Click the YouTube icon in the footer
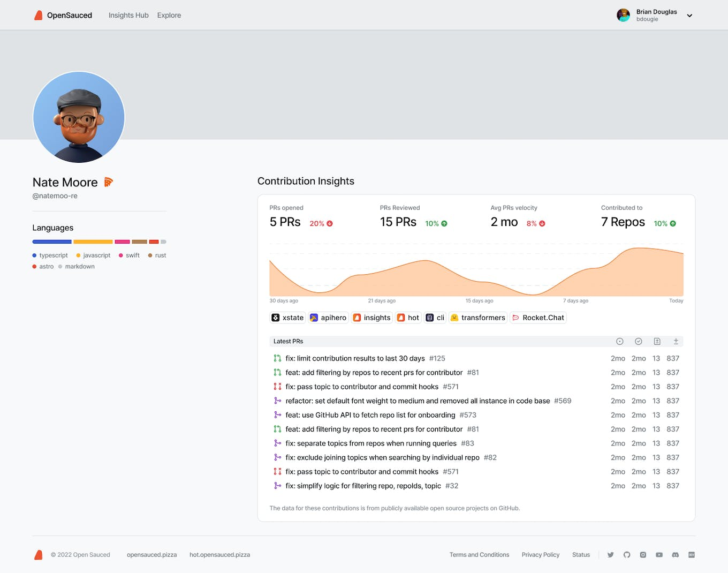 [x=659, y=555]
